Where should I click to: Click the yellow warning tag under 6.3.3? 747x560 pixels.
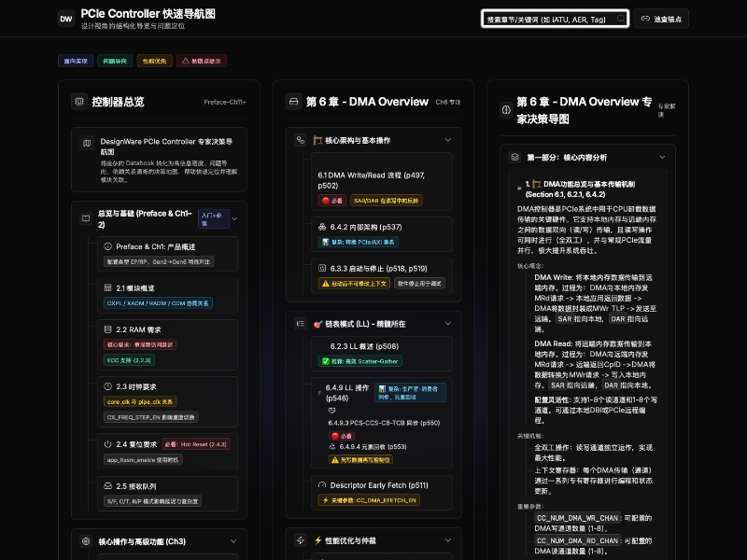pyautogui.click(x=354, y=284)
